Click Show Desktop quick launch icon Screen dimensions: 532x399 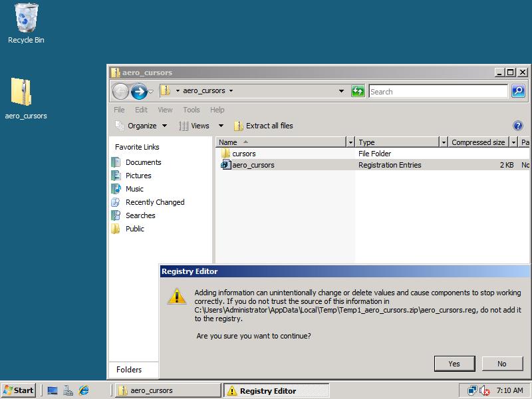[53, 390]
